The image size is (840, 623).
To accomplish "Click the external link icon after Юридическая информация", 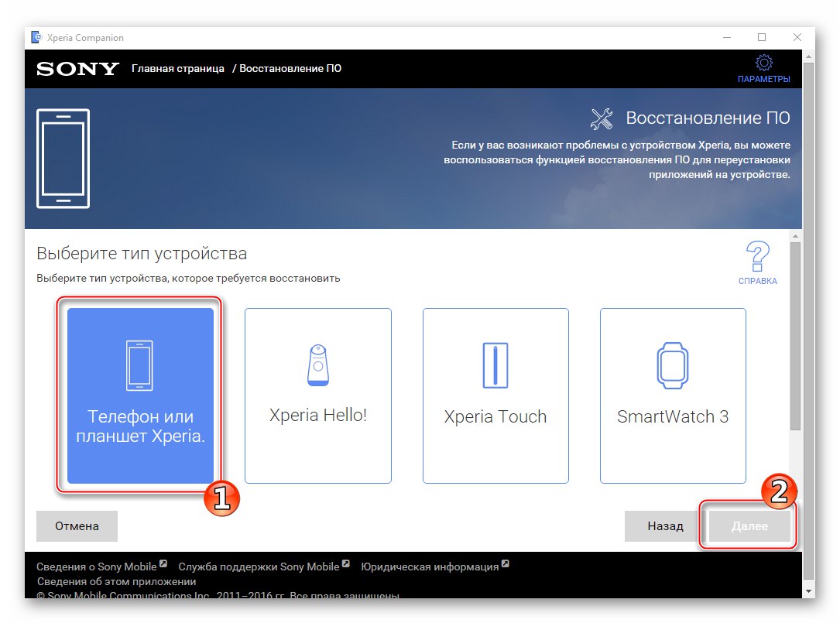I will (505, 563).
